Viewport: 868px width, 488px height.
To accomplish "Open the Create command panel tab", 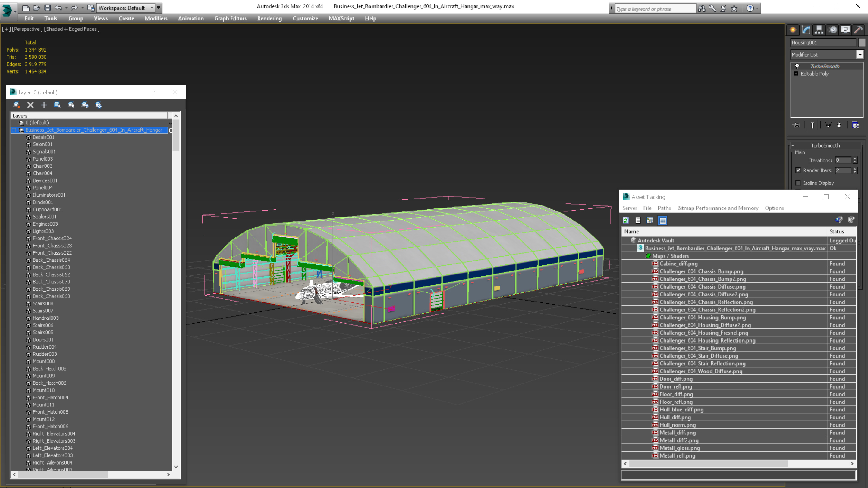I will click(793, 30).
